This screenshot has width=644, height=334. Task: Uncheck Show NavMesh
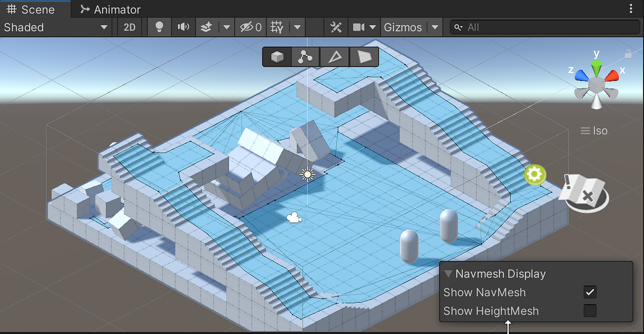pyautogui.click(x=589, y=292)
